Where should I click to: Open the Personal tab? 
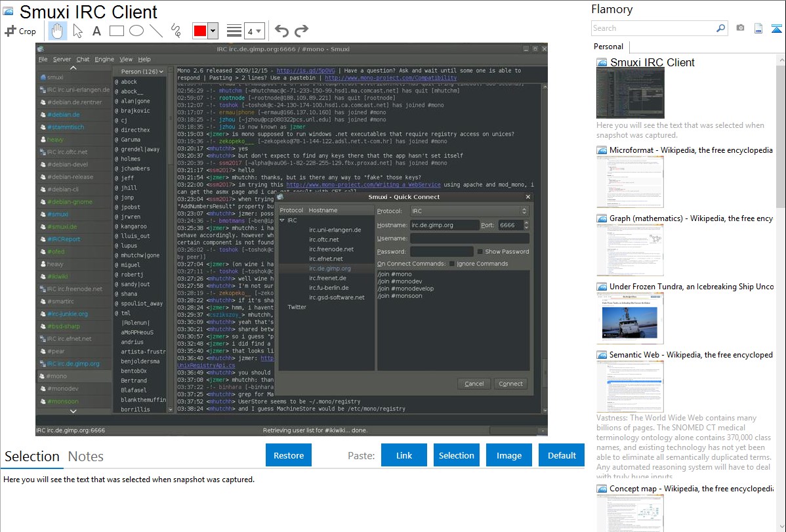pyautogui.click(x=608, y=47)
